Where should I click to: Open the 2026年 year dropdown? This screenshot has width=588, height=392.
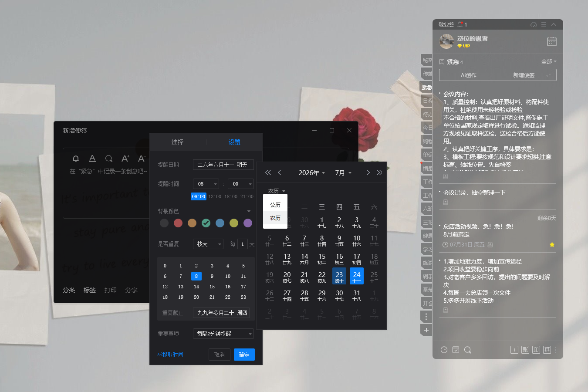pos(312,173)
